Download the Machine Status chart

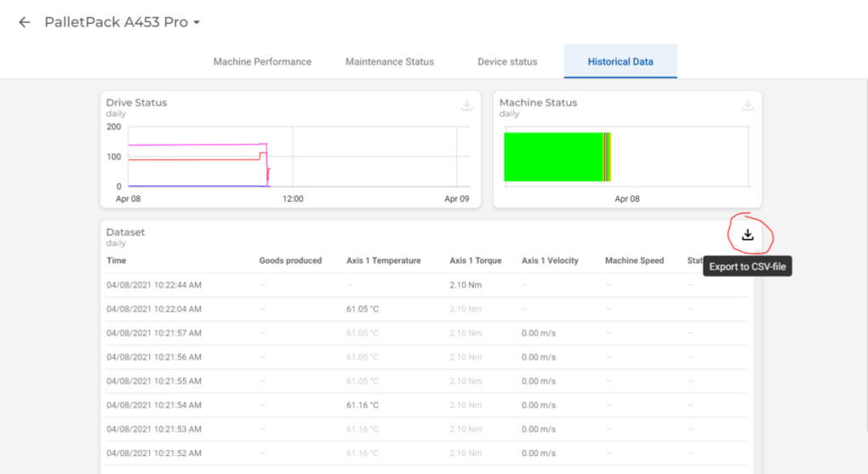pyautogui.click(x=747, y=106)
